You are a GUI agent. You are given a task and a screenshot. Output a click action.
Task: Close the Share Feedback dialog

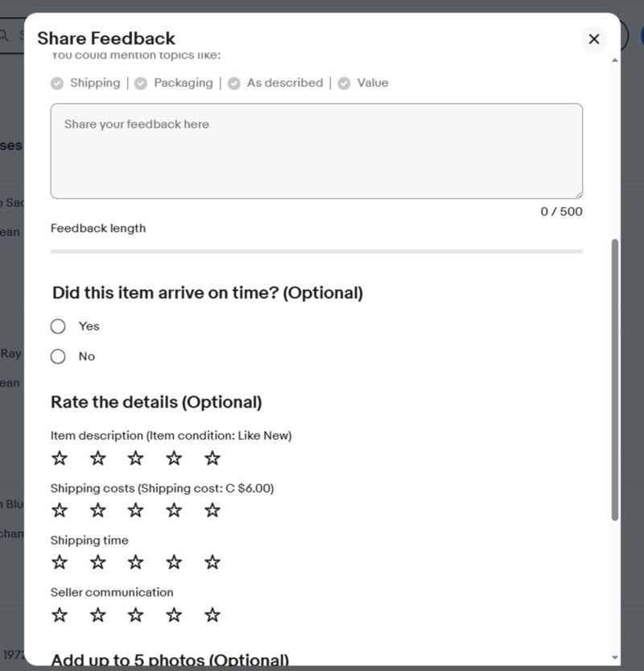tap(594, 39)
